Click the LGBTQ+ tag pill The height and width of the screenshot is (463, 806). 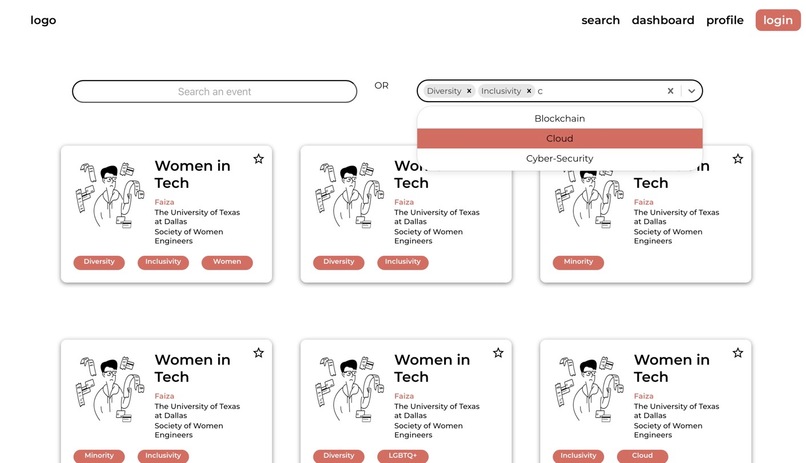pos(402,456)
